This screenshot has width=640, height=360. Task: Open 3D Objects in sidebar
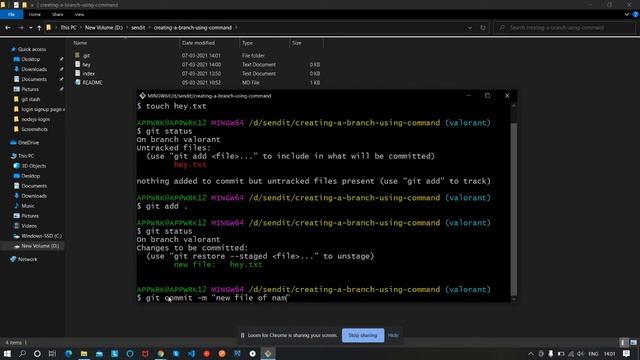(33, 166)
